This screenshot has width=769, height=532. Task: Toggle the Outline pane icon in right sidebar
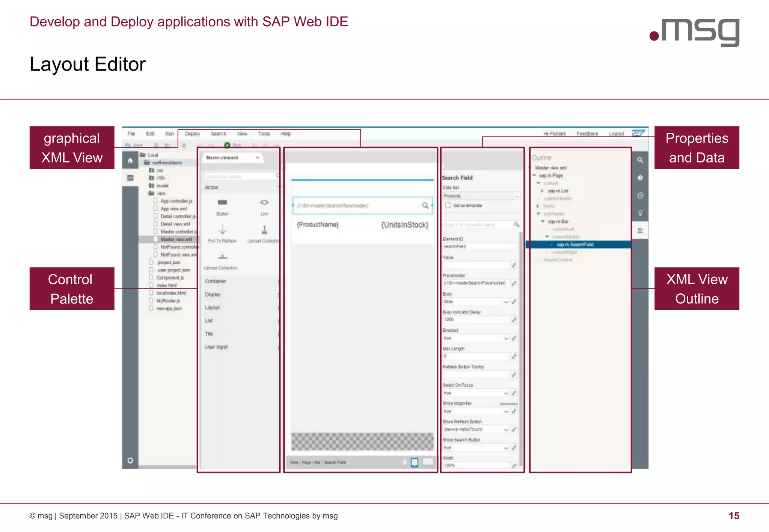(640, 230)
